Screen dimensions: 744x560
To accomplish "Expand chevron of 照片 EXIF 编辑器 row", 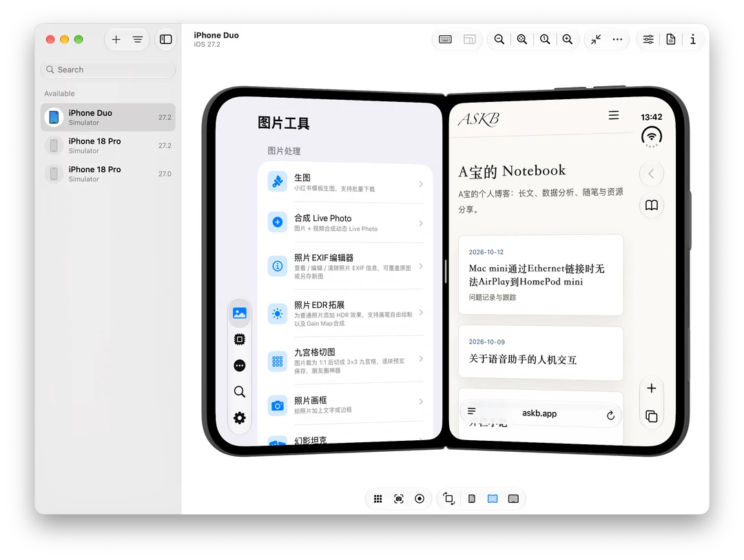I will [x=421, y=267].
